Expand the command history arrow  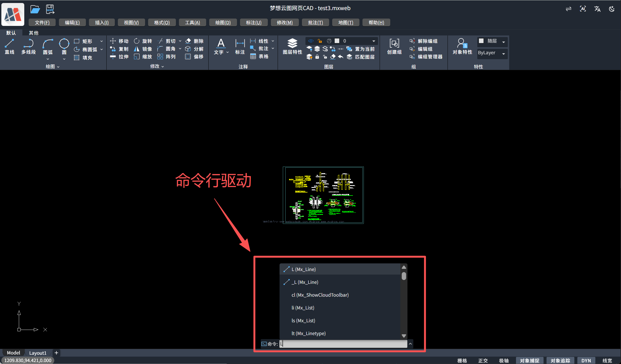410,344
